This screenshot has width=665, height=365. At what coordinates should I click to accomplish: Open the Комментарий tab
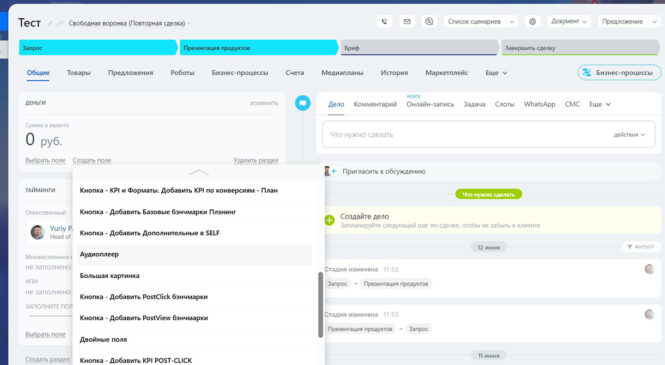(375, 104)
